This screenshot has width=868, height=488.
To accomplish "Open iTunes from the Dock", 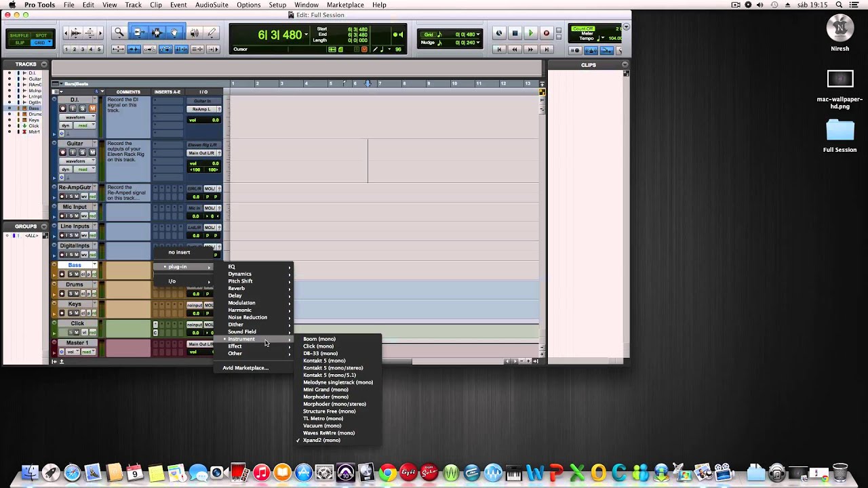I will click(x=261, y=472).
